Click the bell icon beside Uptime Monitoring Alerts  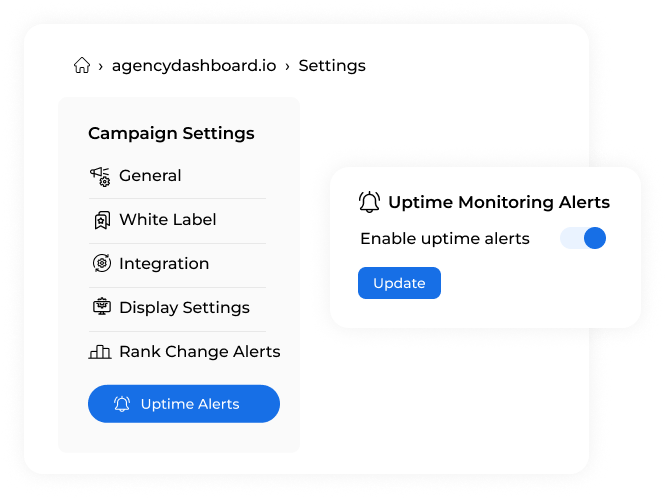pos(369,202)
